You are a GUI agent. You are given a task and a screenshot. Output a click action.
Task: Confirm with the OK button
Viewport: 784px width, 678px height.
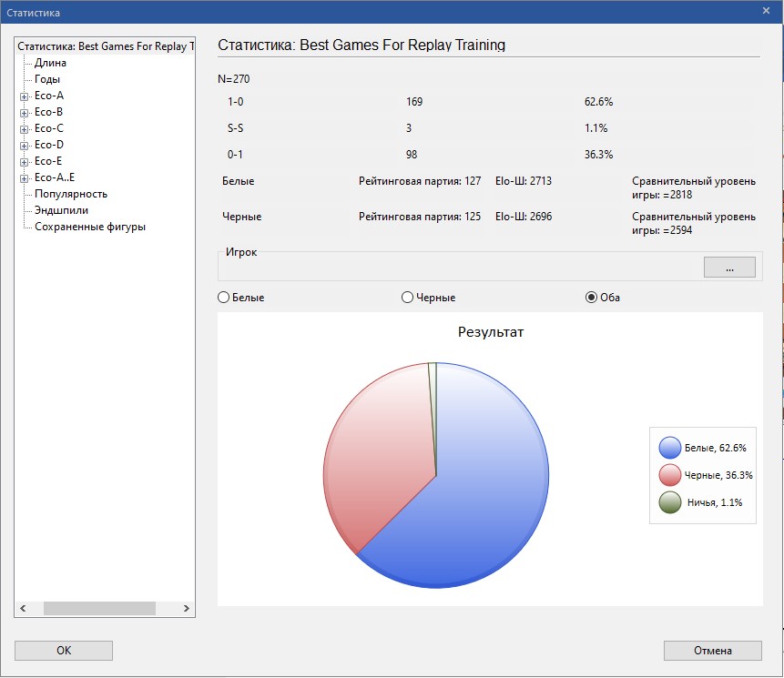click(62, 650)
